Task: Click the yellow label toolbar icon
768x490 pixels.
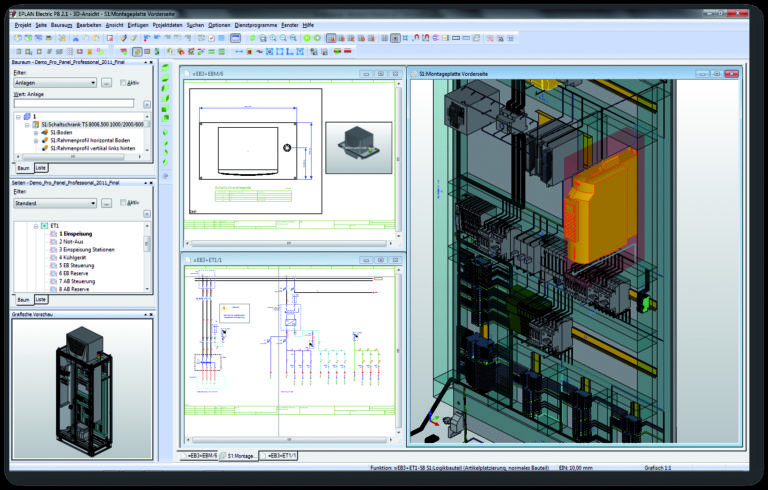Action: point(445,38)
